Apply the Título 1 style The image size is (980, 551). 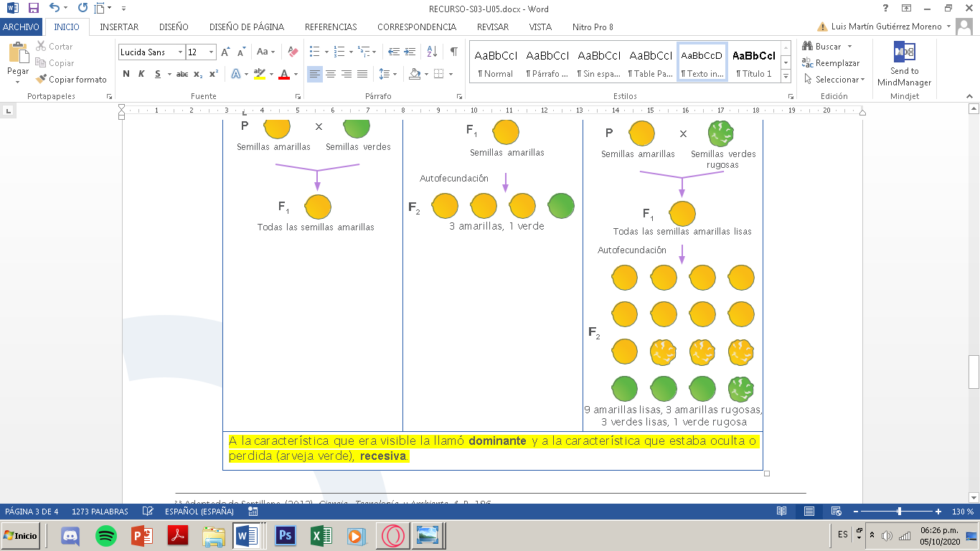pyautogui.click(x=753, y=63)
